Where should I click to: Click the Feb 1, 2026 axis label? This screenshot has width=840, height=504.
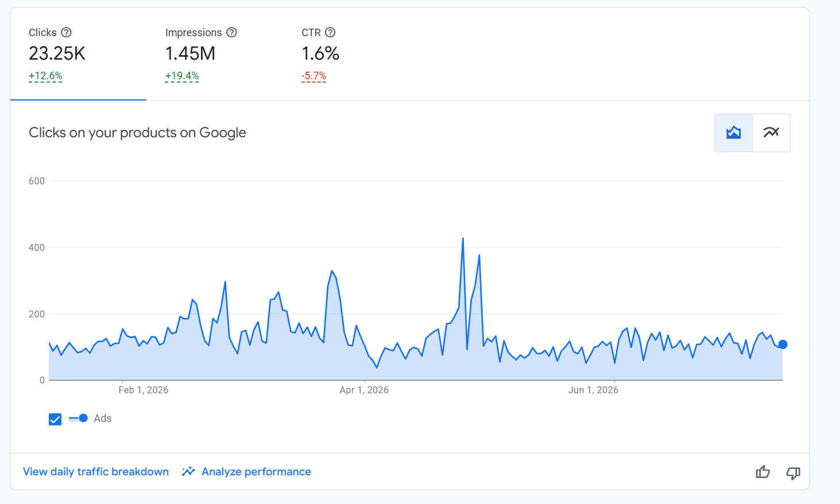144,390
